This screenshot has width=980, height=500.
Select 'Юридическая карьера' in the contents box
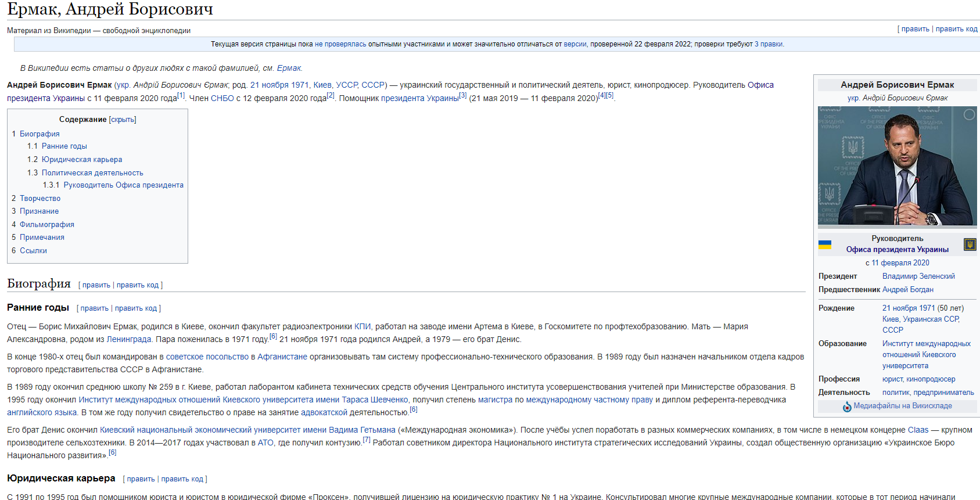click(x=82, y=160)
